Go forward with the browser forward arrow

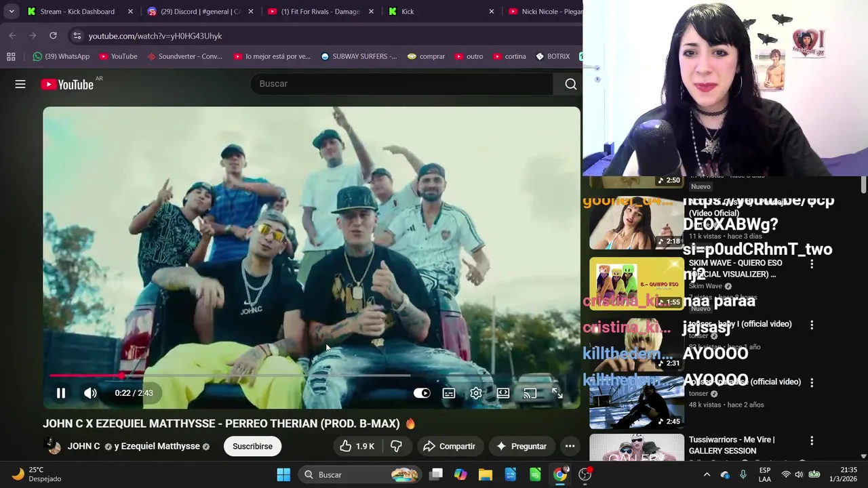click(33, 35)
